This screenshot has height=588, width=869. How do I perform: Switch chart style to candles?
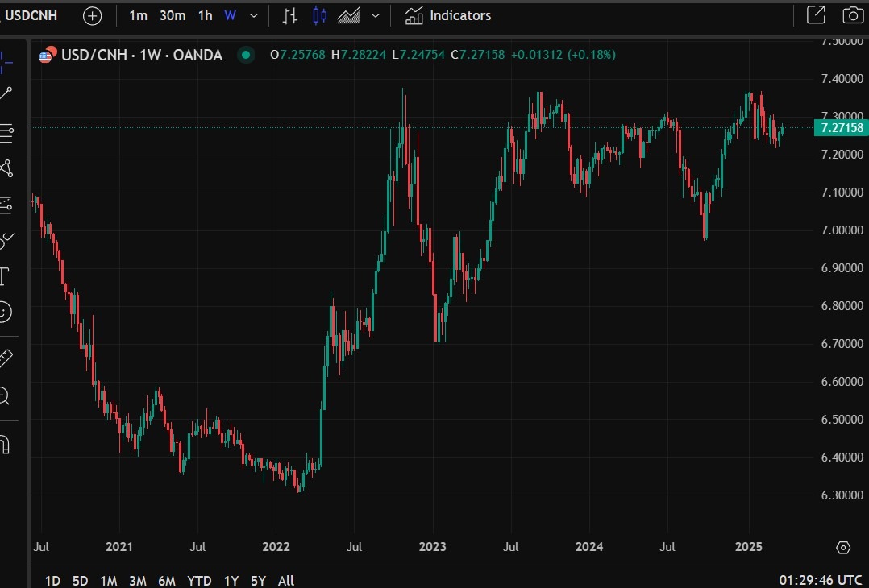point(319,15)
